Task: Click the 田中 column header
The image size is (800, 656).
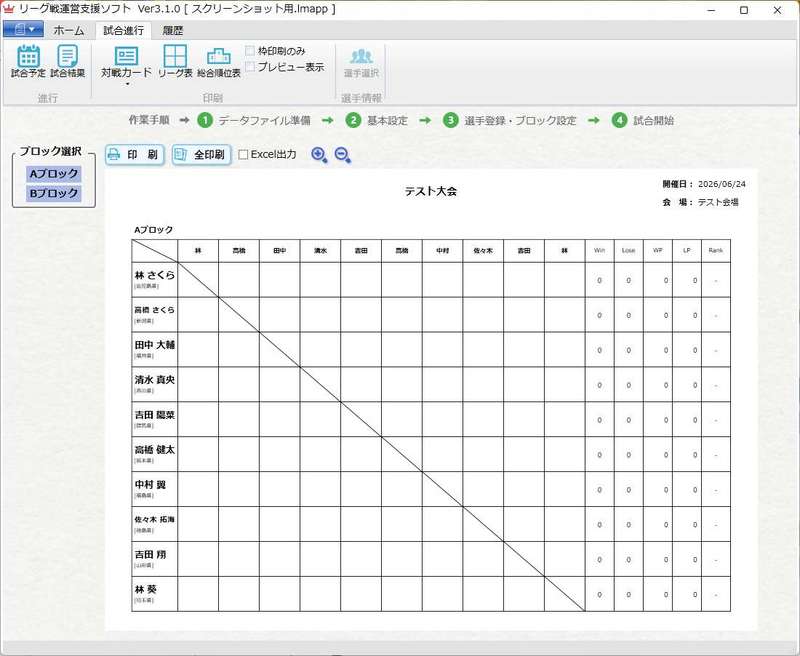Action: coord(280,250)
